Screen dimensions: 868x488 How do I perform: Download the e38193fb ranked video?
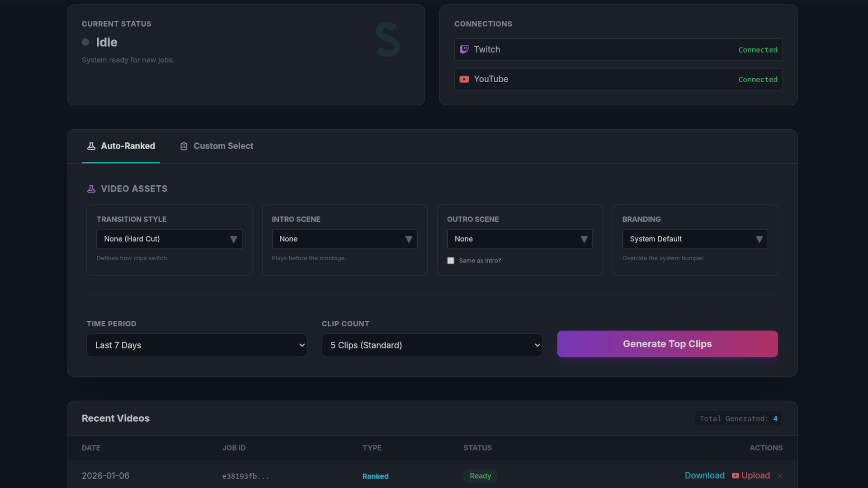point(704,475)
